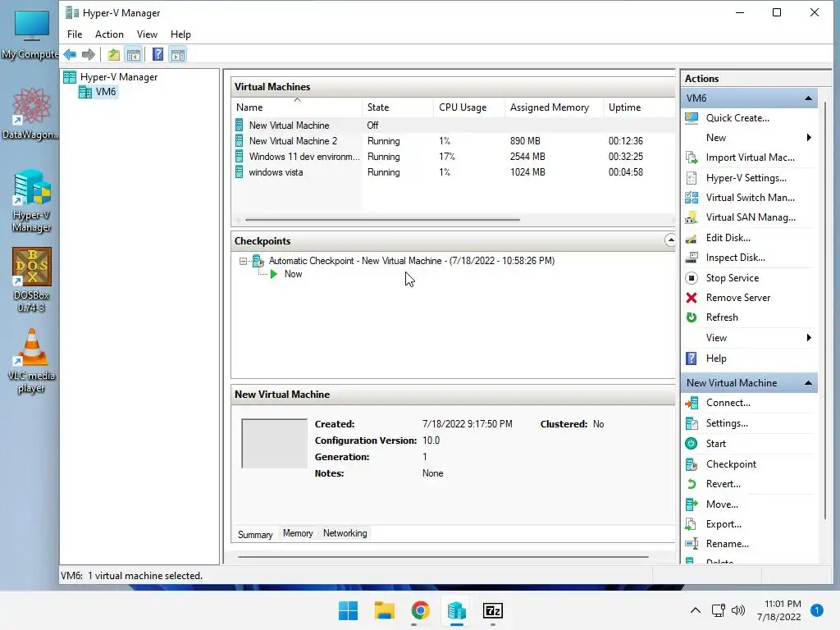Open the Help menu
Viewport: 840px width, 630px height.
point(180,34)
